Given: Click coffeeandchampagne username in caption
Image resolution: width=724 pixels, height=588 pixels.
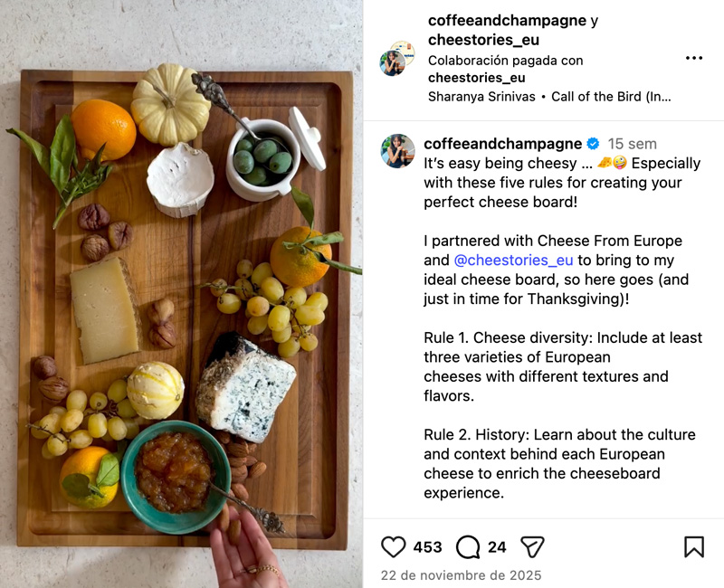Looking at the screenshot, I should click(x=503, y=144).
